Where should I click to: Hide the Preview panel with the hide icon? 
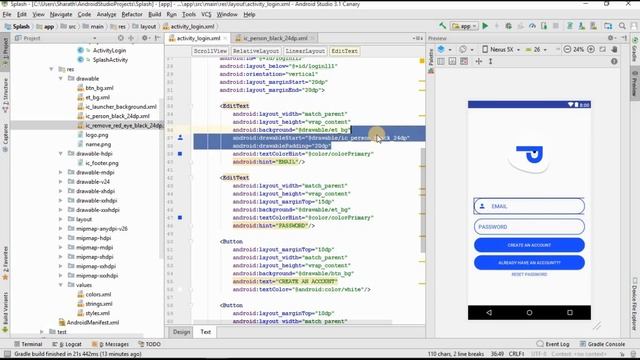coord(624,38)
